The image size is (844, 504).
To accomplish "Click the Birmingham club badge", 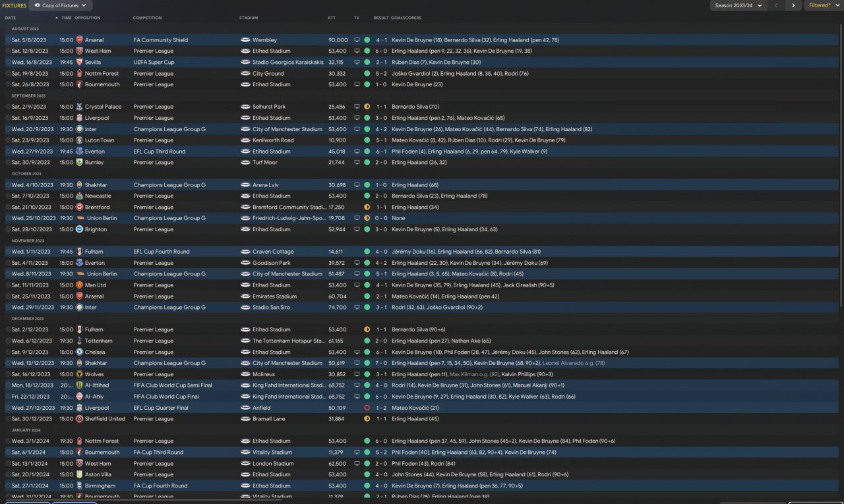I will [x=79, y=486].
